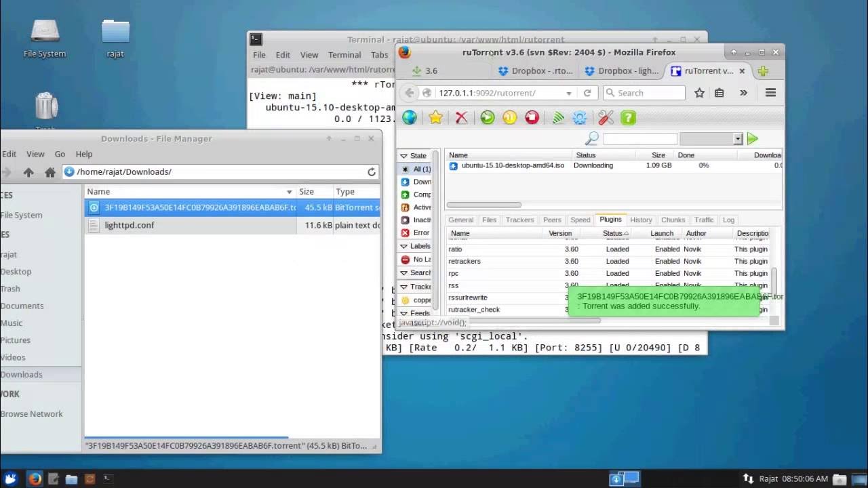Collapse the Search section in ruTorrent sidebar
Viewport: 868px width, 488px height.
(x=403, y=272)
